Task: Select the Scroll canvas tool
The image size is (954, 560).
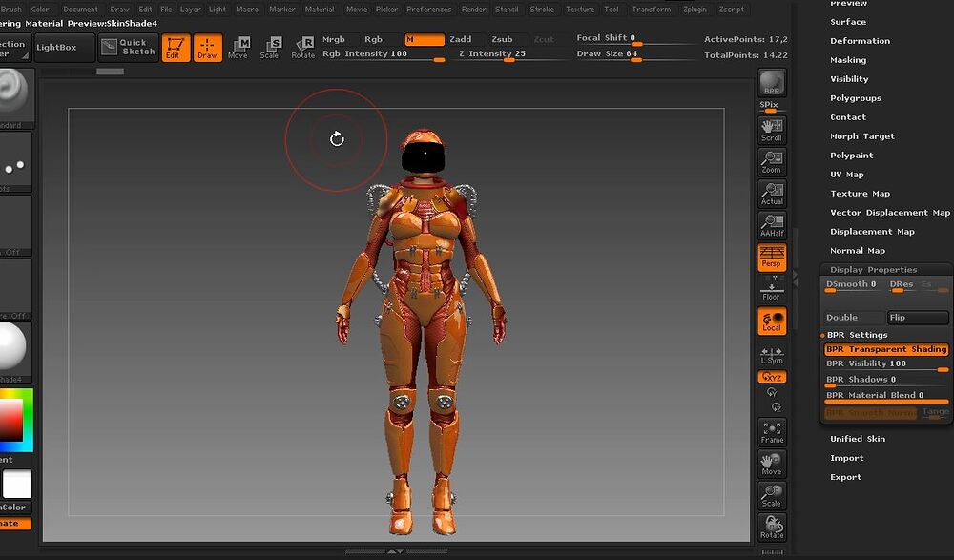Action: click(772, 131)
